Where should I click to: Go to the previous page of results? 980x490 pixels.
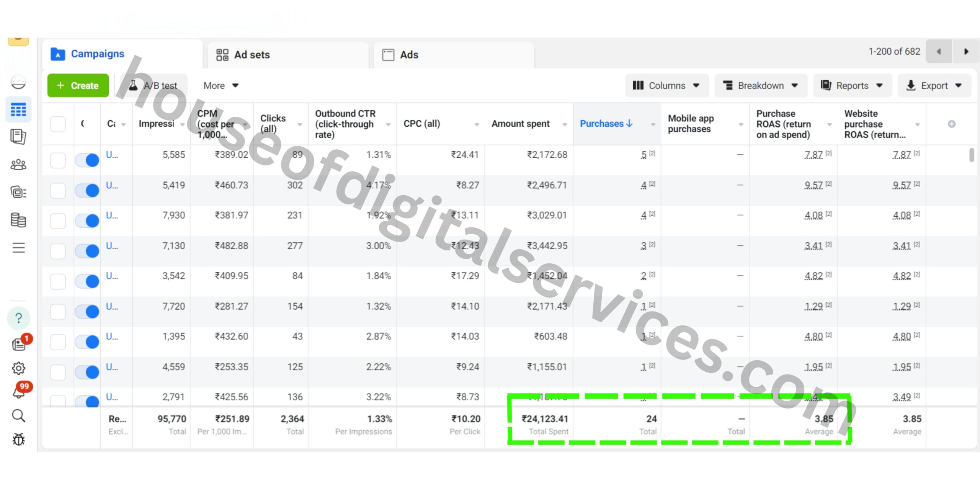[x=939, y=52]
